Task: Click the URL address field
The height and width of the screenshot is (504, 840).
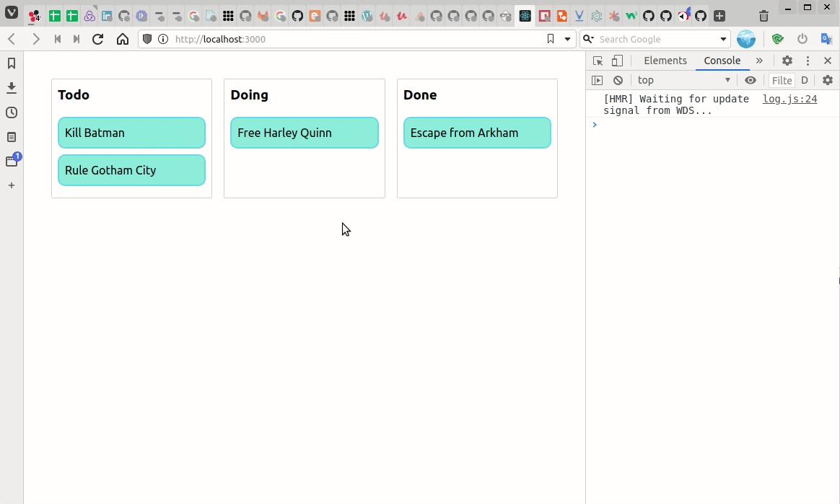Action: pos(356,39)
